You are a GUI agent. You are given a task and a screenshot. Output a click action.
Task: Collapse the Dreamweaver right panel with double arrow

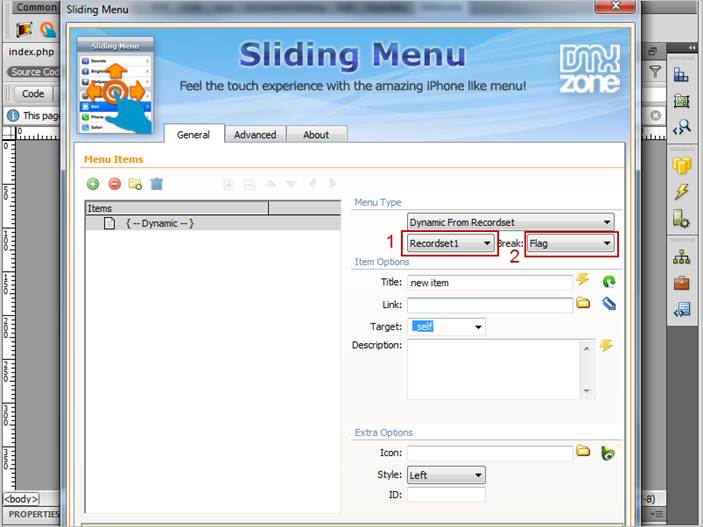(x=693, y=47)
